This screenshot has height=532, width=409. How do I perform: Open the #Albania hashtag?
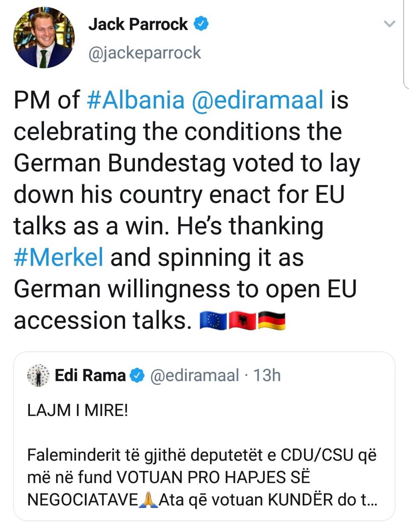135,100
